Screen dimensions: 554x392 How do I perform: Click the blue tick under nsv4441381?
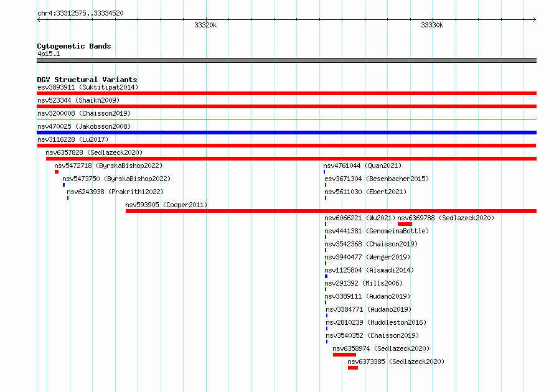coord(326,237)
